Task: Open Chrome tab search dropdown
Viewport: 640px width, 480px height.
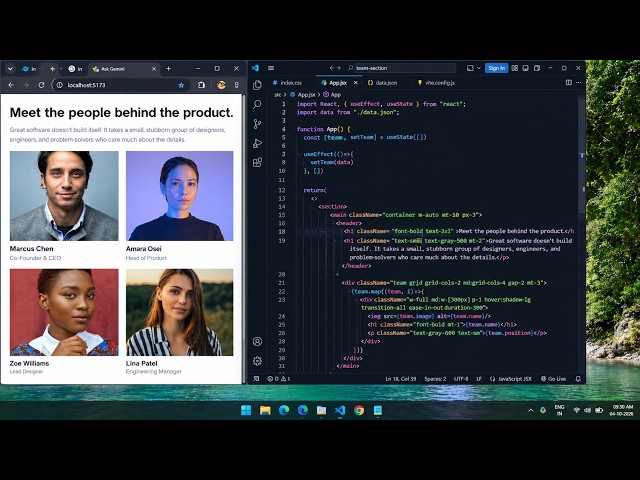Action: coord(10,69)
